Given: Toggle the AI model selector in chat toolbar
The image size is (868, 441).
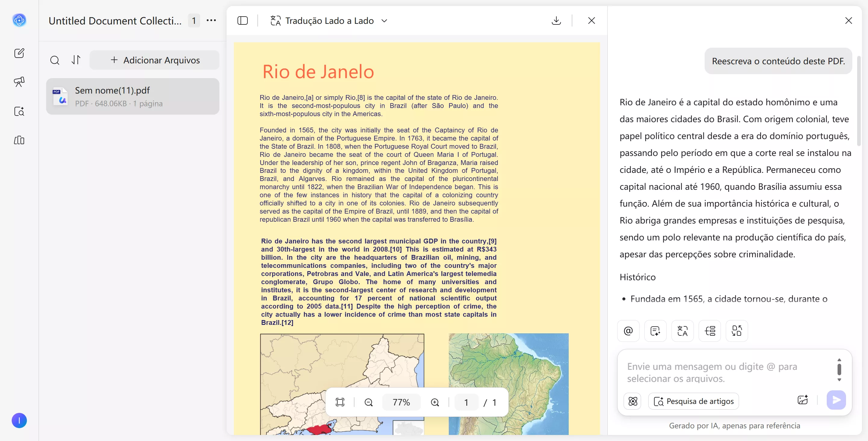Looking at the screenshot, I should (633, 401).
